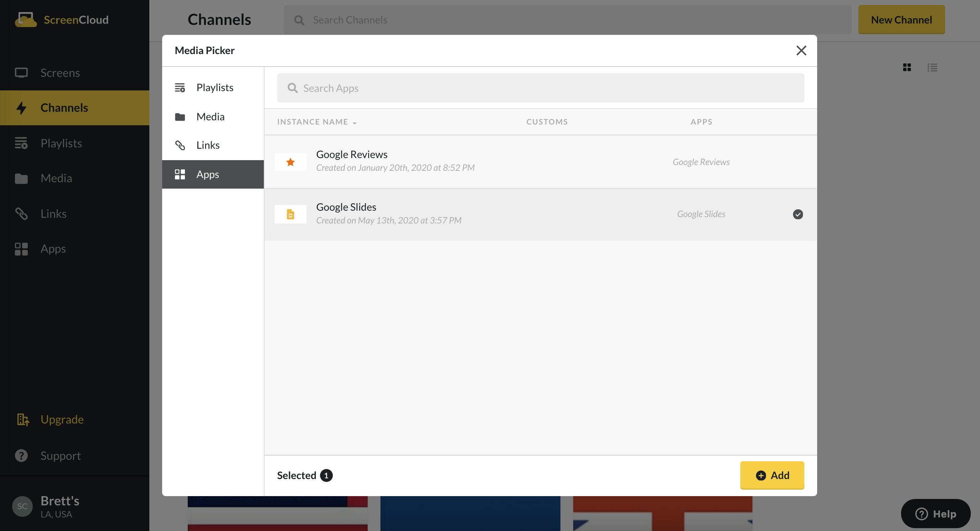The height and width of the screenshot is (531, 980).
Task: Open Media in the dark sidebar
Action: click(75, 178)
